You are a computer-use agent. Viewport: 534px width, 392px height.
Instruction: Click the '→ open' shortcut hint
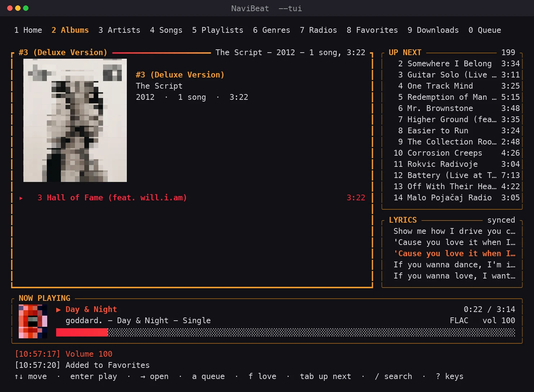click(154, 376)
